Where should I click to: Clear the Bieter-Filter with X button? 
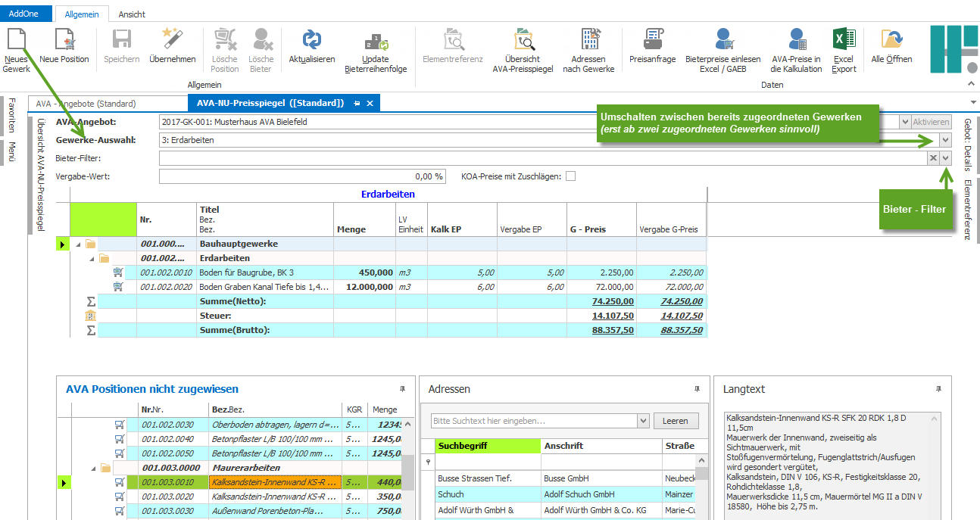click(934, 158)
